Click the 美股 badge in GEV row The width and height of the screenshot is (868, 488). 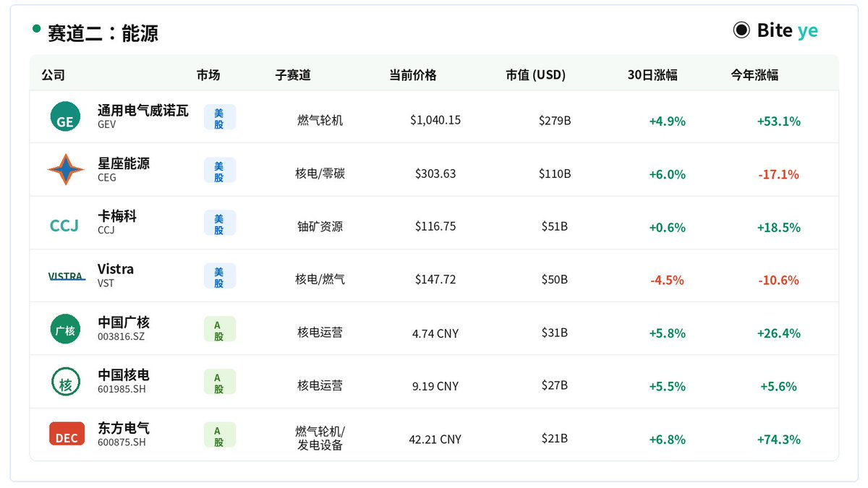coord(219,117)
